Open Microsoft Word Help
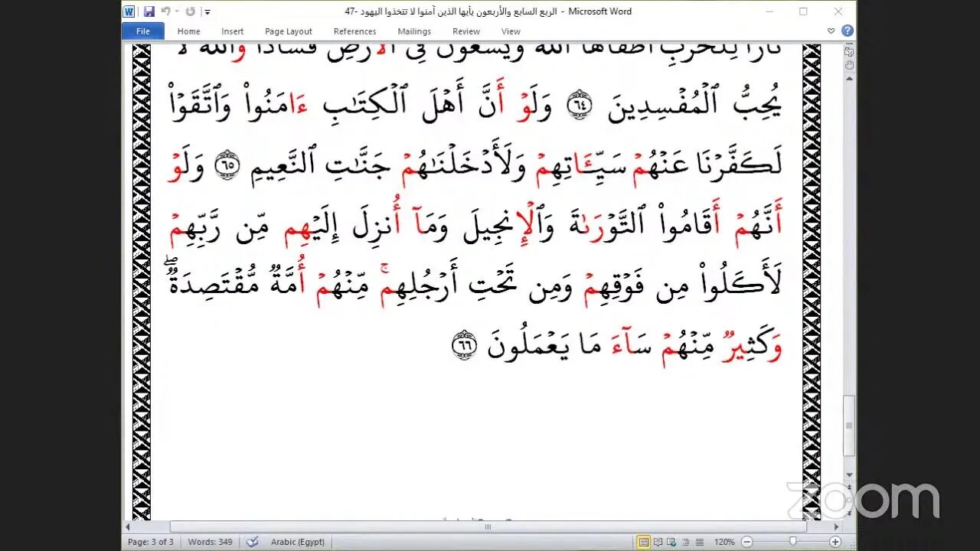The height and width of the screenshot is (551, 980). [x=847, y=31]
